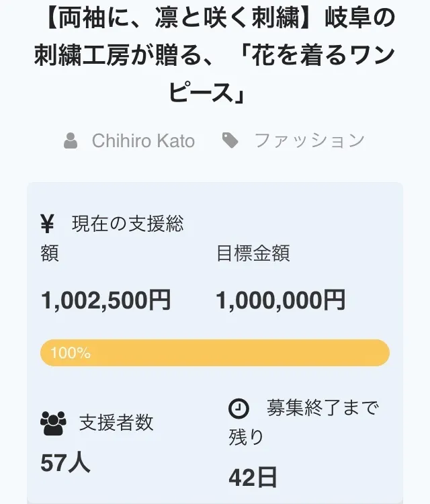This screenshot has height=504, width=430.
Task: Click the person icon beside the author name
Action: 70,140
